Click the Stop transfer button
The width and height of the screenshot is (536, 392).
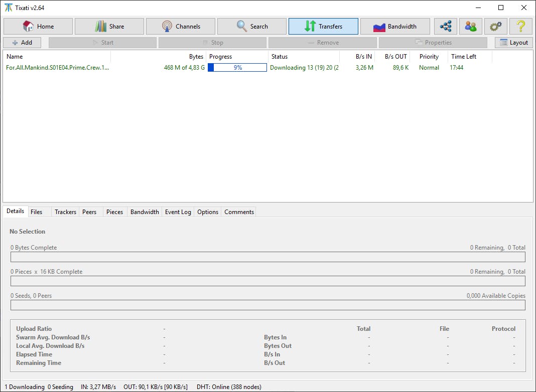212,43
